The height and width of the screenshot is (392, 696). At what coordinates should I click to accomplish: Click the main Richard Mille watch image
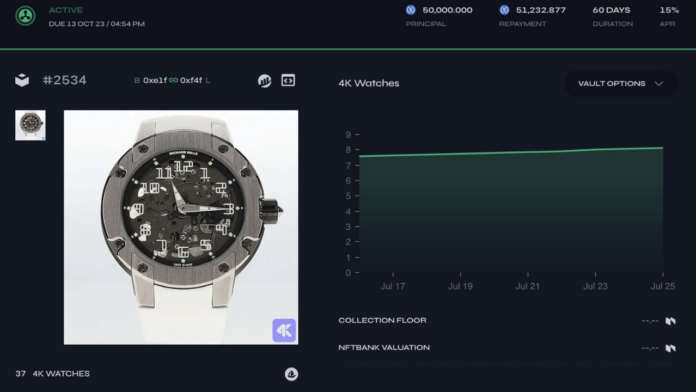click(x=181, y=227)
